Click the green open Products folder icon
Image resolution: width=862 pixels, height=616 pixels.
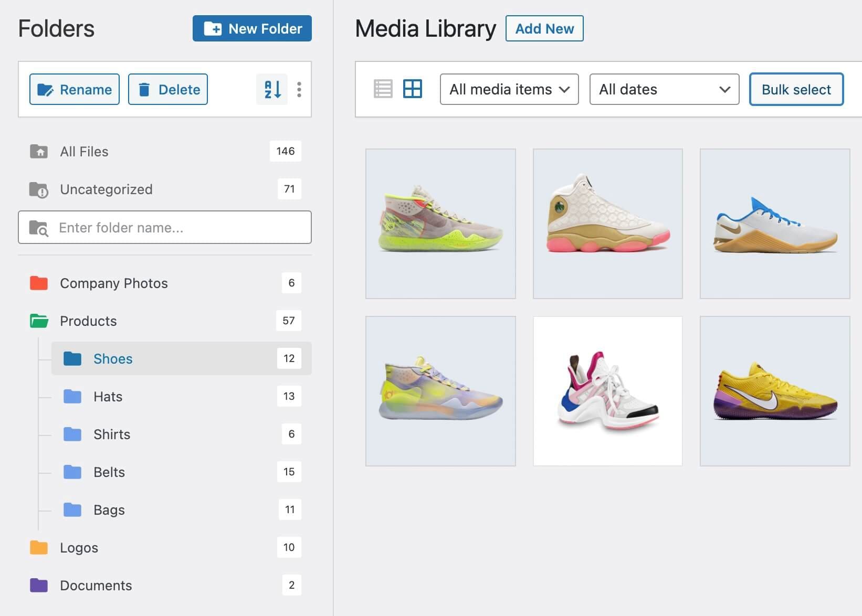39,321
